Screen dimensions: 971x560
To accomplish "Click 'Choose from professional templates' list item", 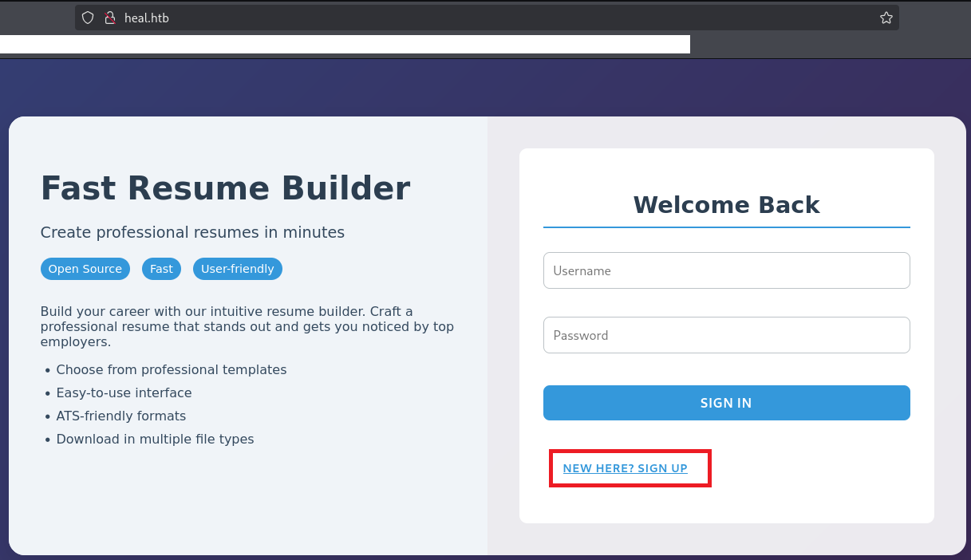I will point(171,369).
